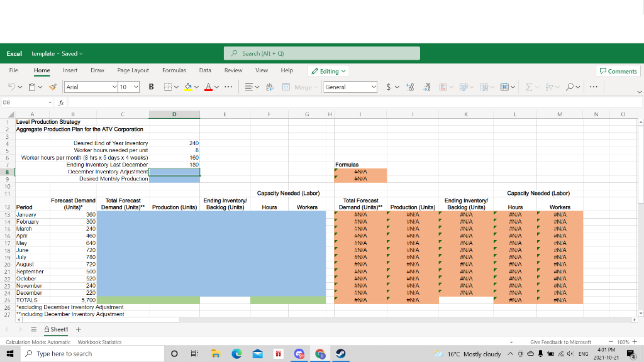Merge the selected cells
The height and width of the screenshot is (362, 644).
coord(286,87)
